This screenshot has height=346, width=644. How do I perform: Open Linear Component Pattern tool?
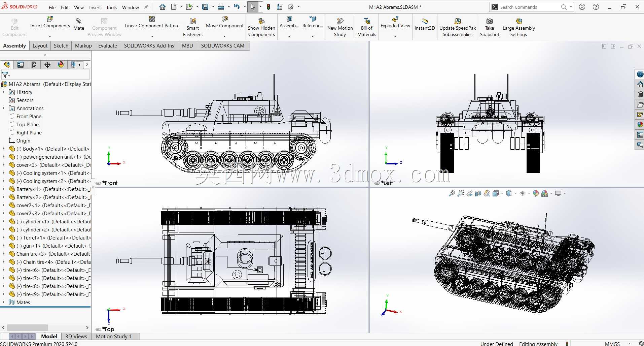pos(152,22)
